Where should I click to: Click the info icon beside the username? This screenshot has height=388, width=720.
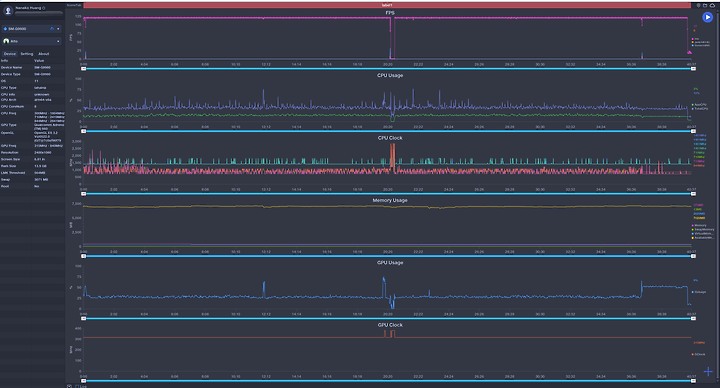(44, 8)
